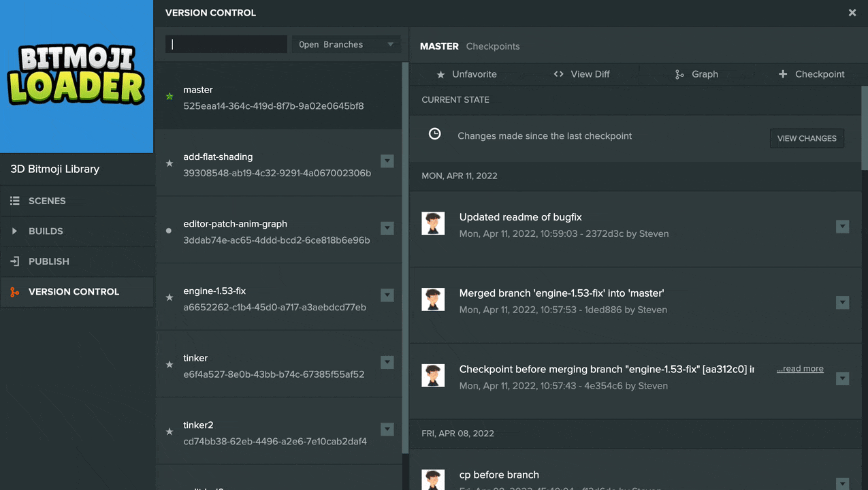The width and height of the screenshot is (868, 490).
Task: Click the View Diff code icon
Action: [x=558, y=74]
